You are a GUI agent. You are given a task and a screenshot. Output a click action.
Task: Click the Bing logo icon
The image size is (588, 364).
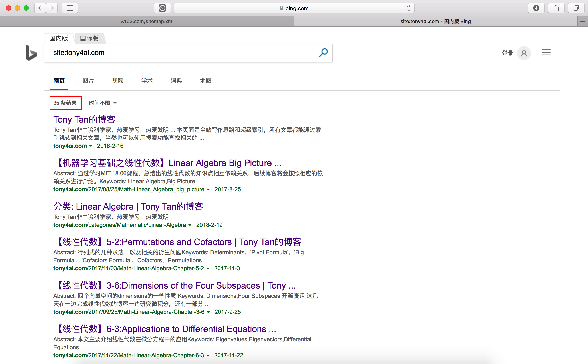click(x=31, y=53)
